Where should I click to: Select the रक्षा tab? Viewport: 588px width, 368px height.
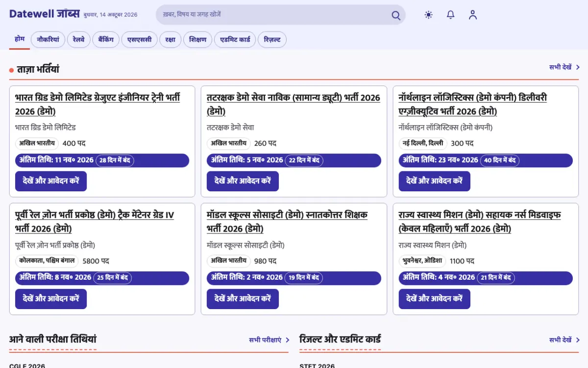pos(171,40)
